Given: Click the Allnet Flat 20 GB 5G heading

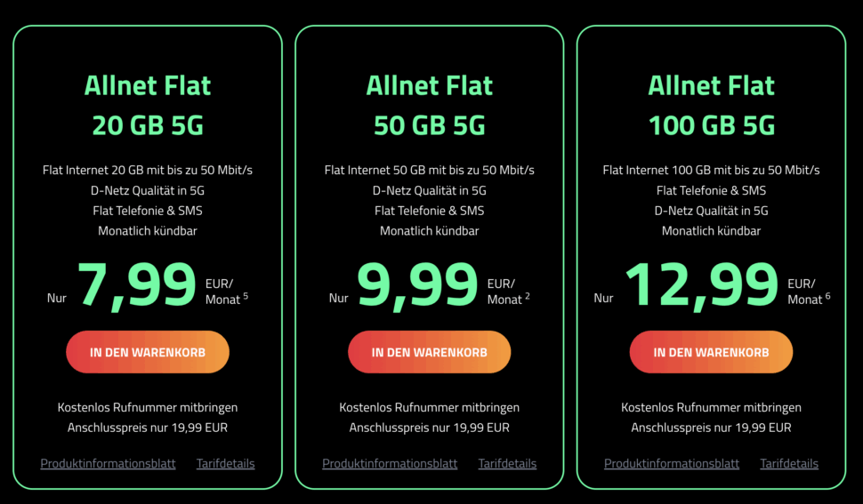Looking at the screenshot, I should (148, 106).
